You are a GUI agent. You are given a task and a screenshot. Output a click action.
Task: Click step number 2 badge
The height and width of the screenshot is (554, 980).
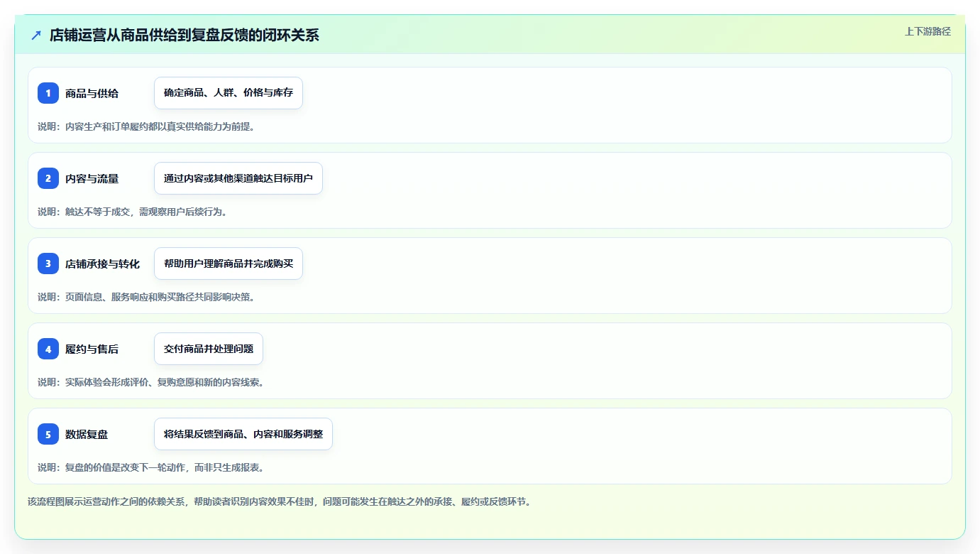(48, 178)
